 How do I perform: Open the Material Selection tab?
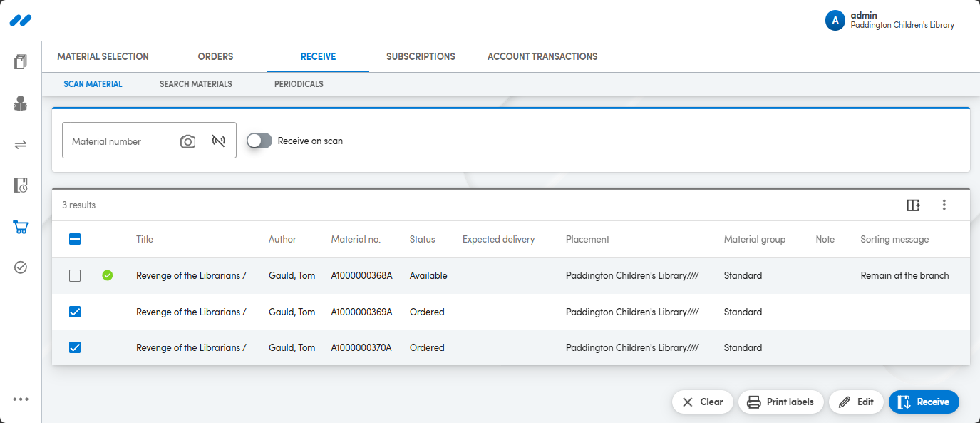click(x=103, y=56)
